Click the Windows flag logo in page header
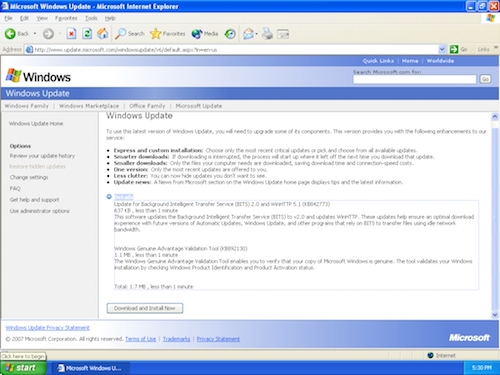 click(13, 75)
